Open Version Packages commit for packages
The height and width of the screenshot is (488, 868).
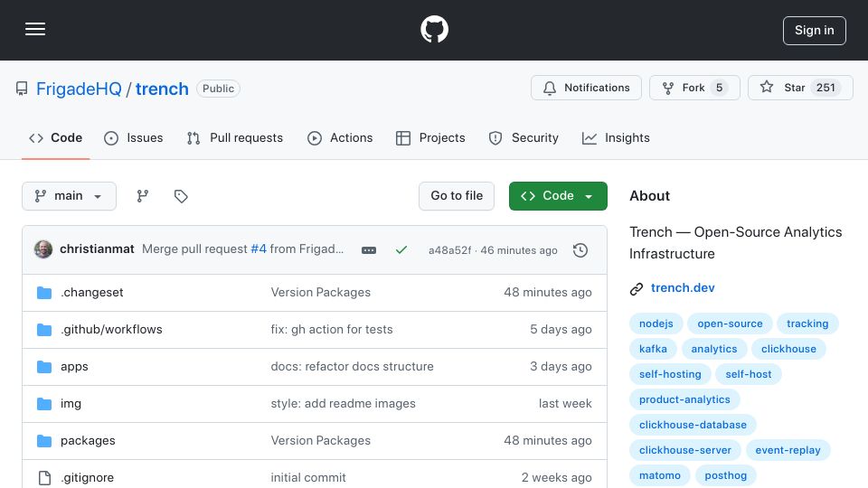[x=320, y=440]
